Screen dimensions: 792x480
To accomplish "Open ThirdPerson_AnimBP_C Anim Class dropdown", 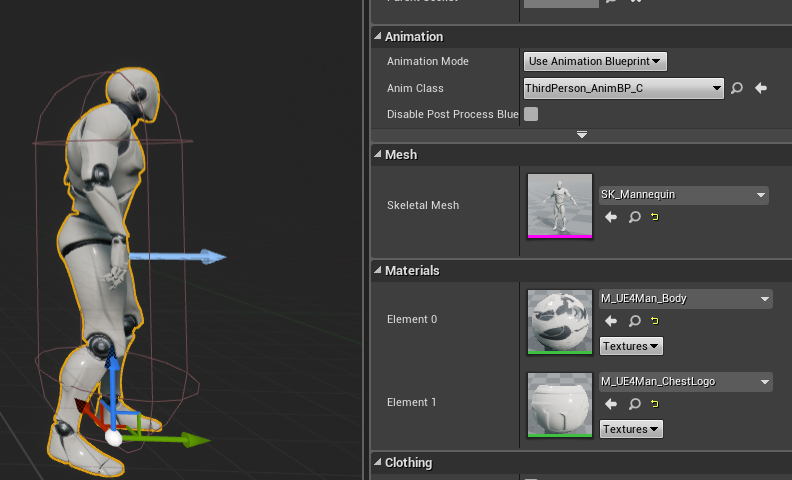I will [624, 88].
